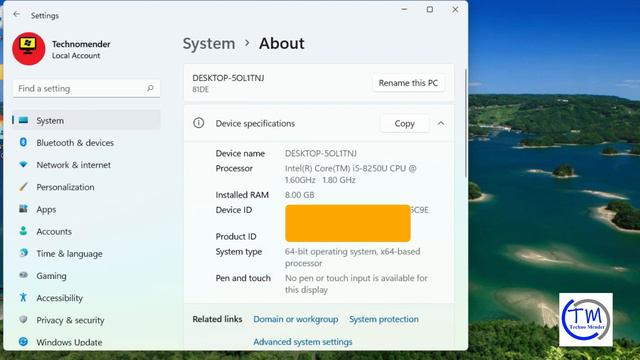Click the Technomender account name
Screen dimensions: 640x360
click(x=81, y=44)
